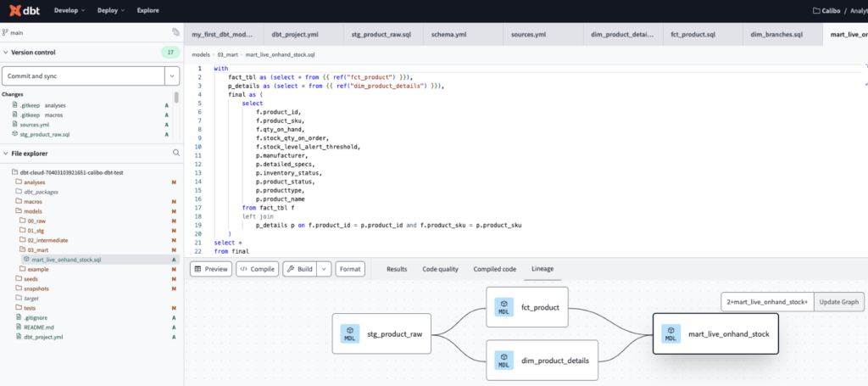Click the 17 changes count badge
Screen dimensions: 868x386
click(x=170, y=53)
